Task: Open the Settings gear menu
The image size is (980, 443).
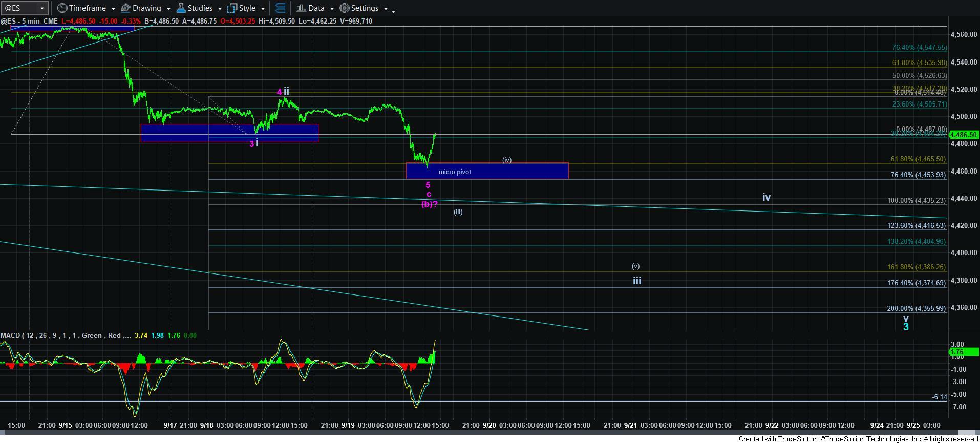Action: 359,8
